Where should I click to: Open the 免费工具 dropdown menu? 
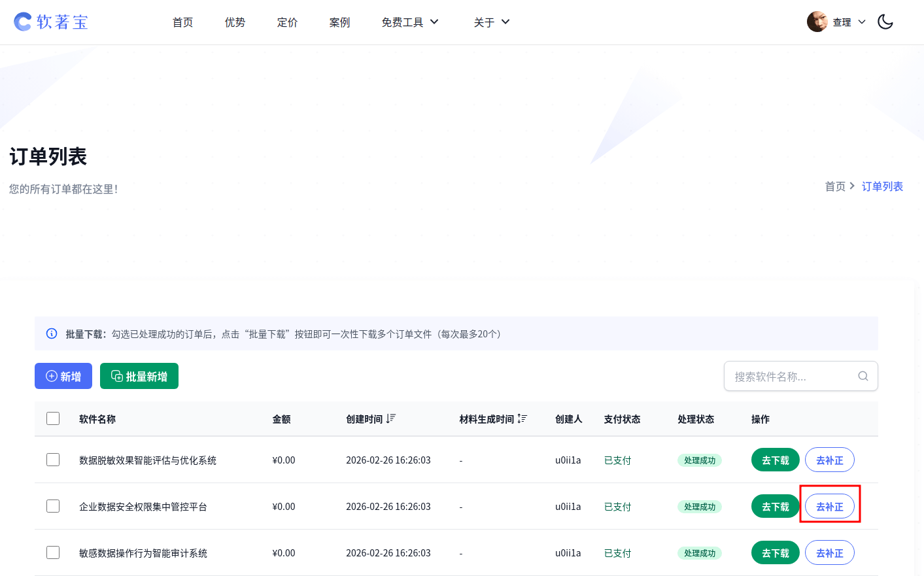[410, 22]
